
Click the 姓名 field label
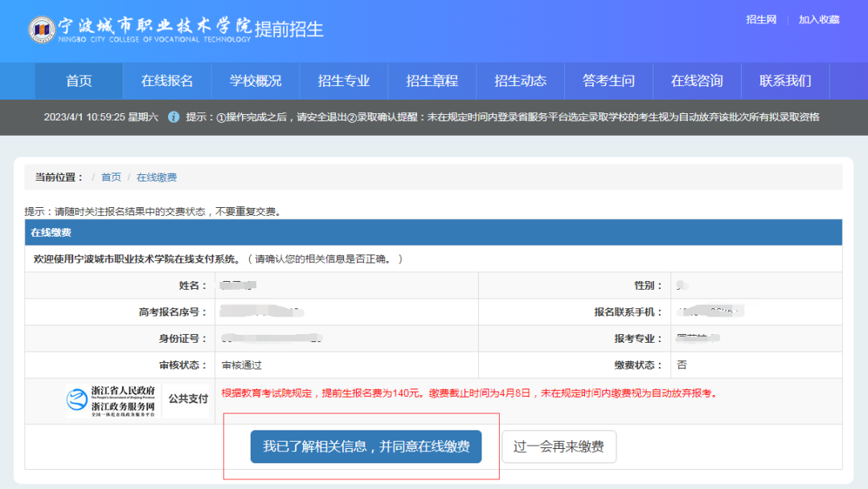[193, 285]
